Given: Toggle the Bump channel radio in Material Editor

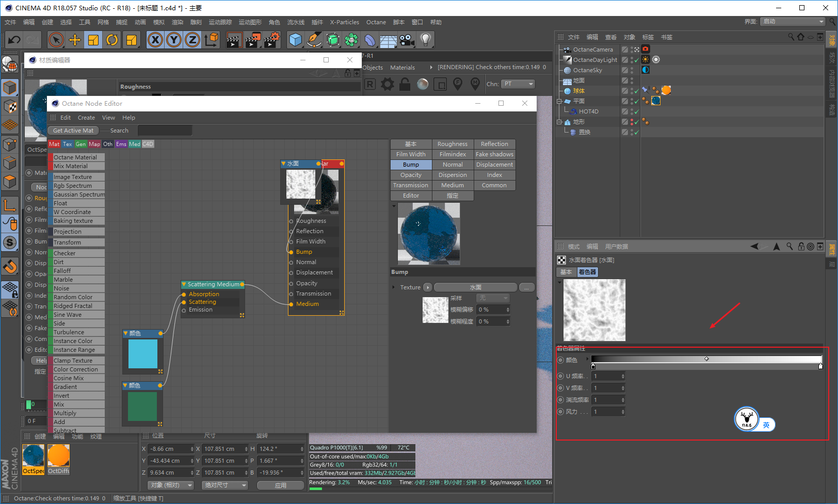Looking at the screenshot, I should [x=29, y=241].
